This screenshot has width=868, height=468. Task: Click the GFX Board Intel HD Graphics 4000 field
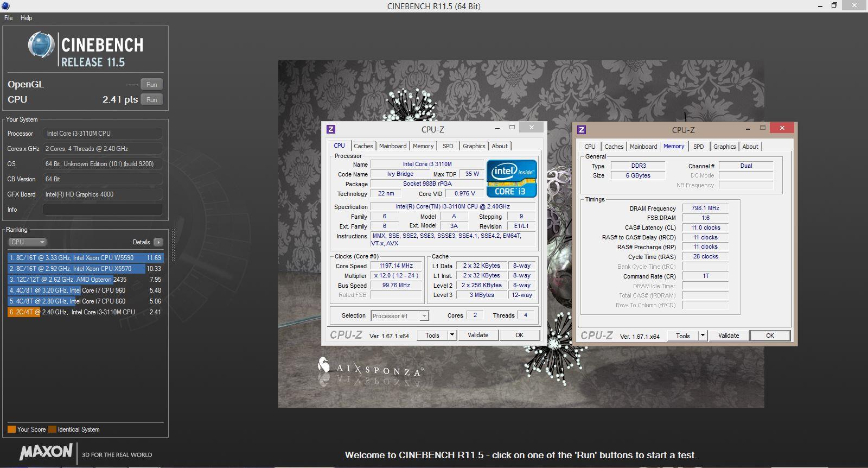(x=103, y=194)
